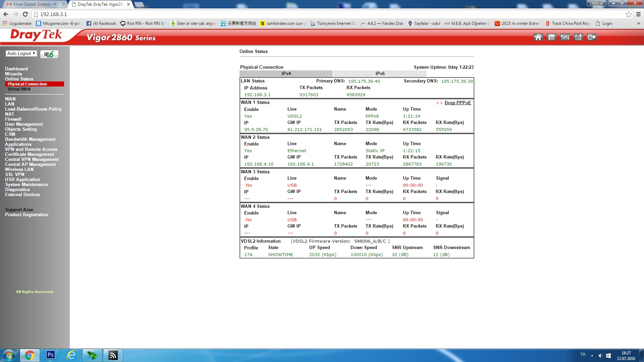Open the Product Registration link
Image resolution: width=644 pixels, height=362 pixels.
point(26,215)
